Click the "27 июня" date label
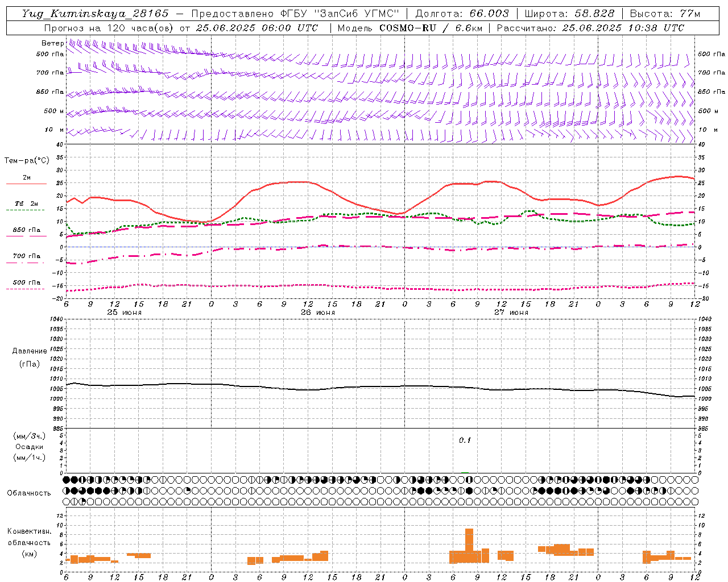 pos(511,313)
